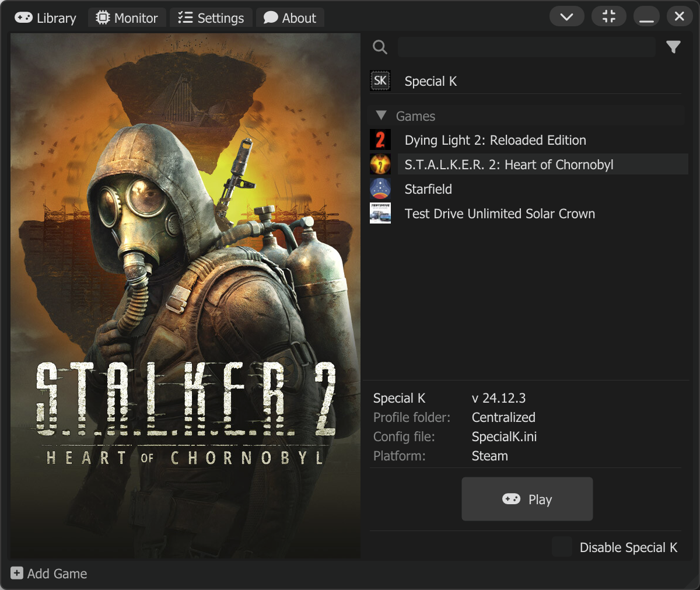The image size is (700, 590).
Task: Minimize the Special K window
Action: click(x=647, y=16)
